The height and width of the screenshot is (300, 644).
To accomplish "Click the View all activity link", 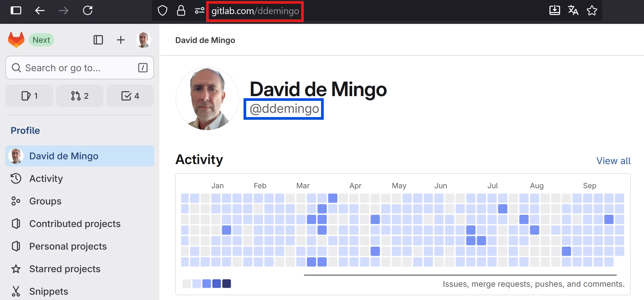I will click(613, 161).
